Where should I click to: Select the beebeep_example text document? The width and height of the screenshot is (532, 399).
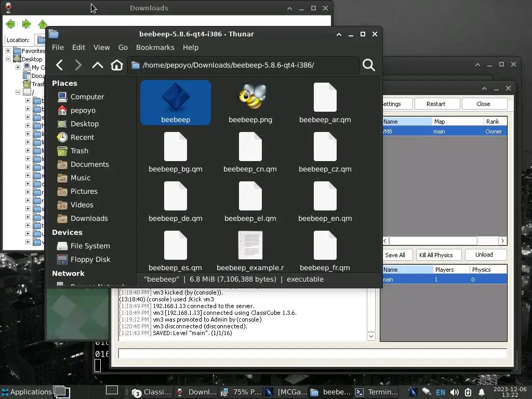pyautogui.click(x=250, y=251)
